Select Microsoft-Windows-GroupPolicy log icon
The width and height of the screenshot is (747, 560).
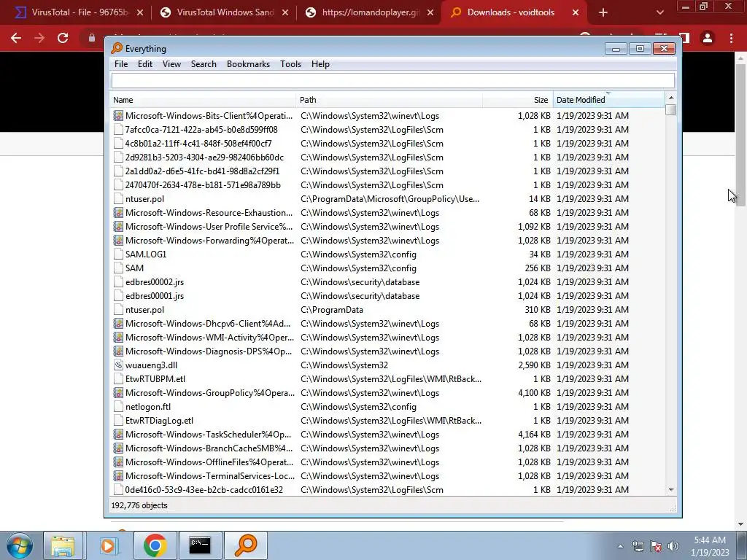pos(118,393)
